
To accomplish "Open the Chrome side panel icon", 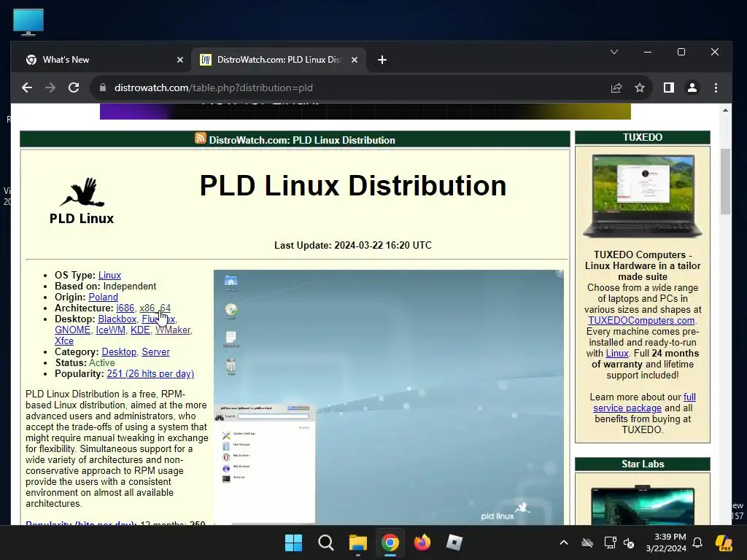I will [669, 87].
